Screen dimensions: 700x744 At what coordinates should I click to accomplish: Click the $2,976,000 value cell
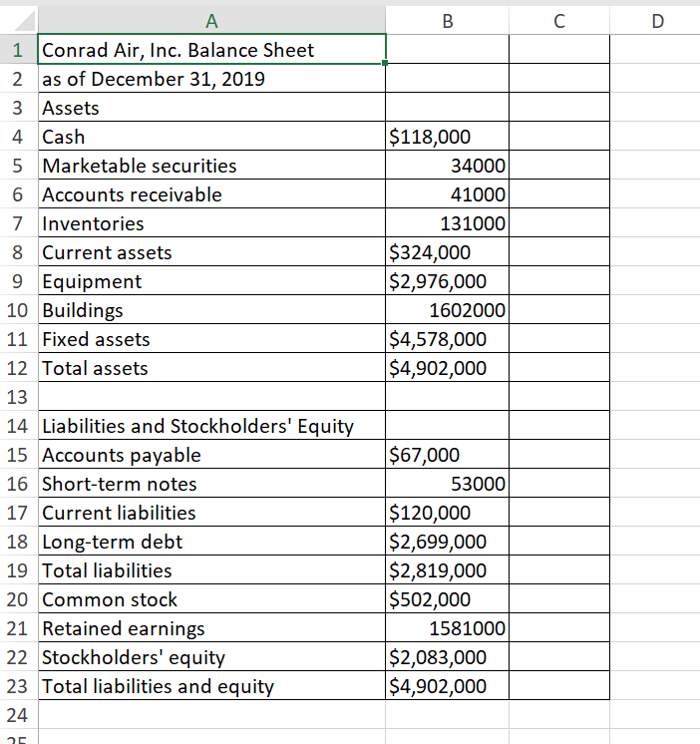pyautogui.click(x=447, y=280)
